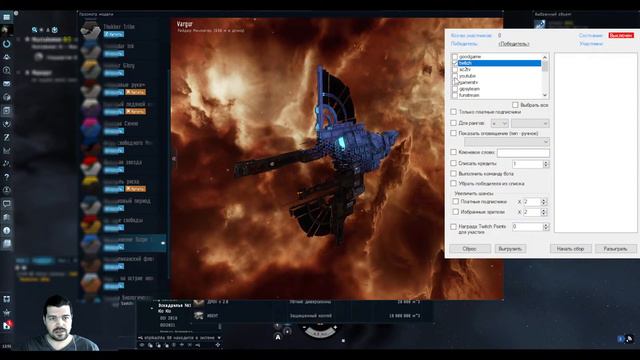Click the red 'Выключен' status label
The height and width of the screenshot is (360, 640).
point(621,36)
